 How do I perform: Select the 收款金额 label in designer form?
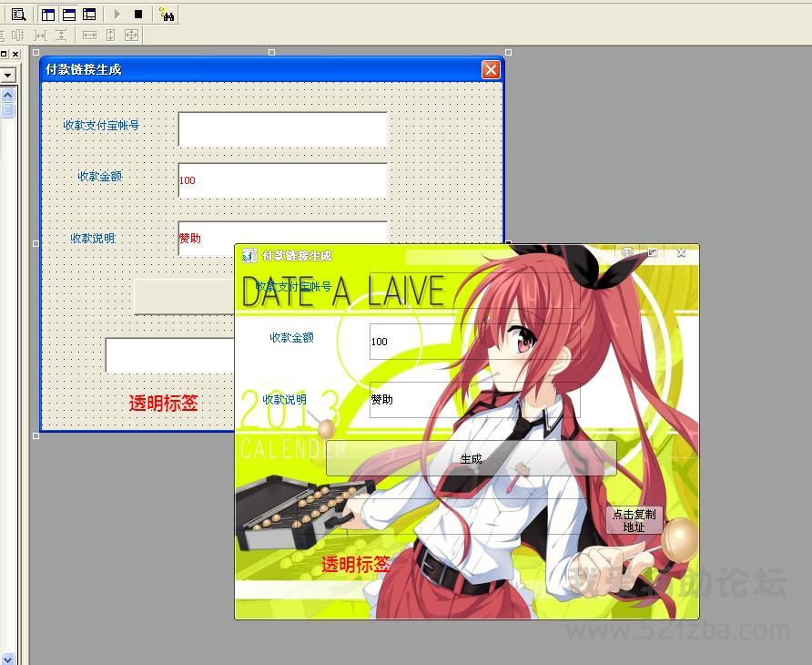[x=100, y=176]
